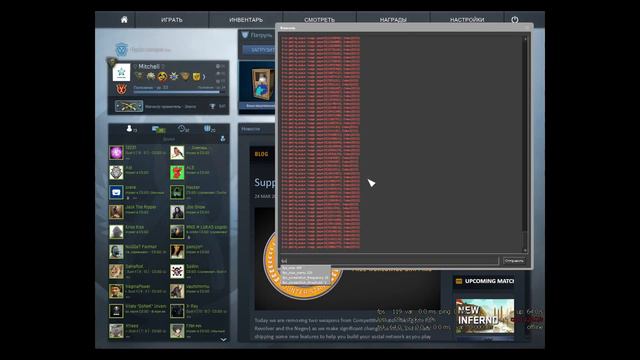Select the second console autocomplete suggestion
The height and width of the screenshot is (360, 640).
coord(305,273)
